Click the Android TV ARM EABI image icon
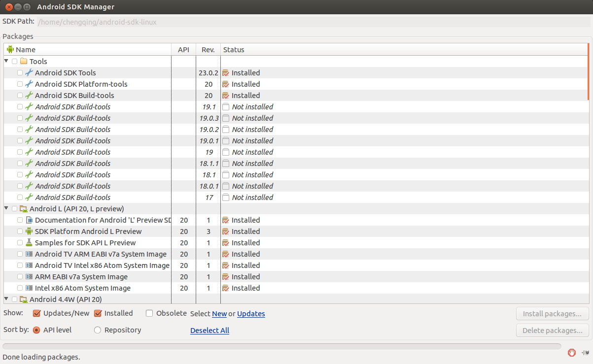 click(29, 254)
